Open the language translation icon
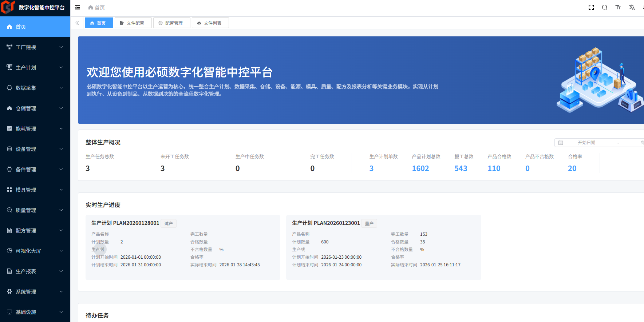 [632, 7]
